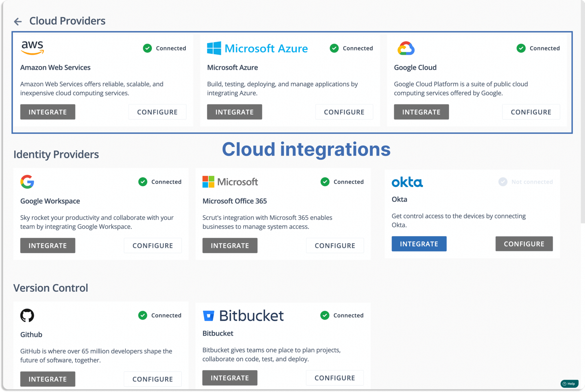Click the Google Workspace G logo
585x392 pixels.
pos(27,182)
